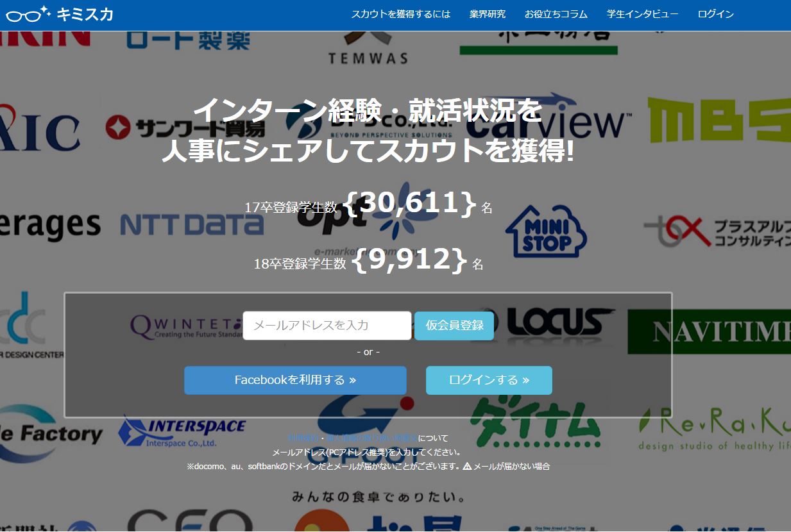Click the 18卒 count 9,912
Screen dimensions: 791x532
[410, 260]
